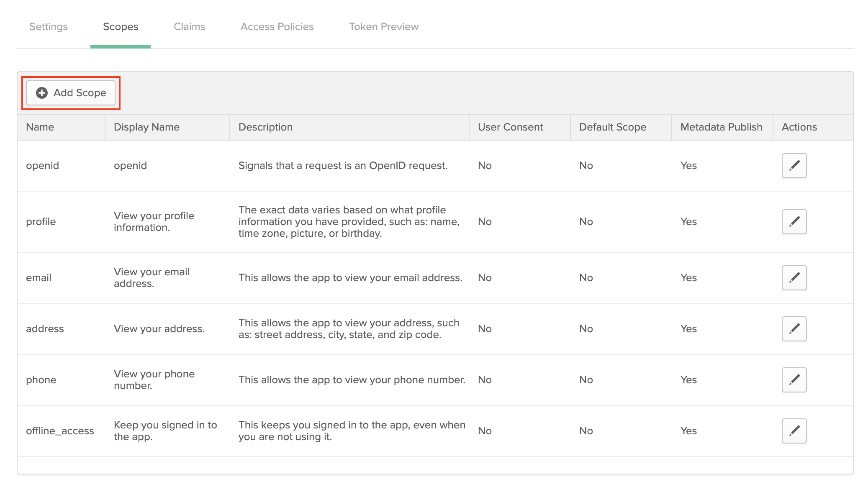Open the Claims tab
Screen dimensions: 868x487
189,26
